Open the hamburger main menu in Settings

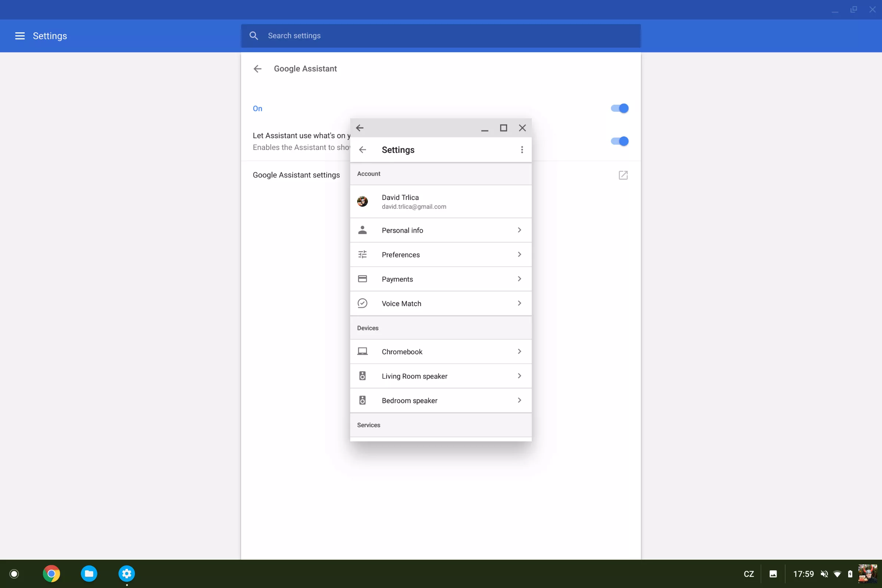coord(20,36)
